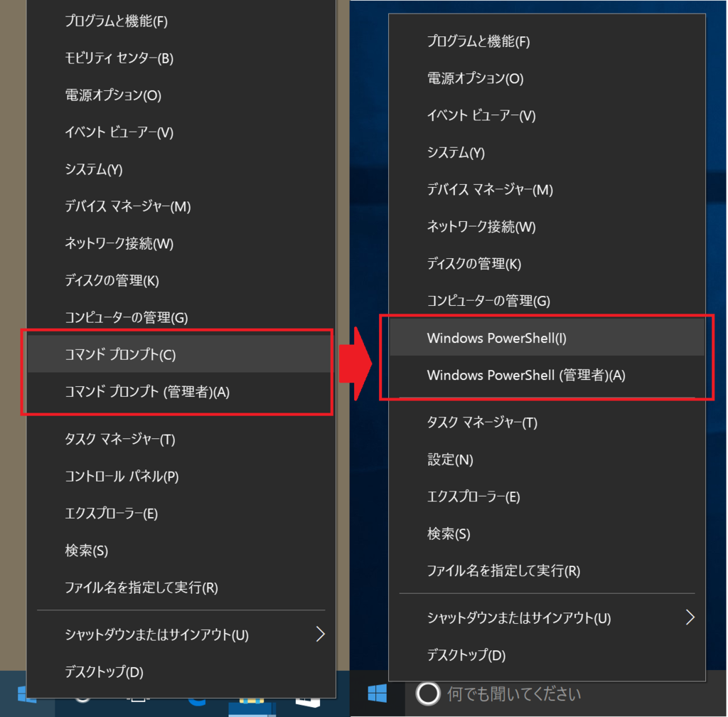
Task: Click ネットワーク接続(W) in the Command Prompt menu
Action: coord(181,243)
